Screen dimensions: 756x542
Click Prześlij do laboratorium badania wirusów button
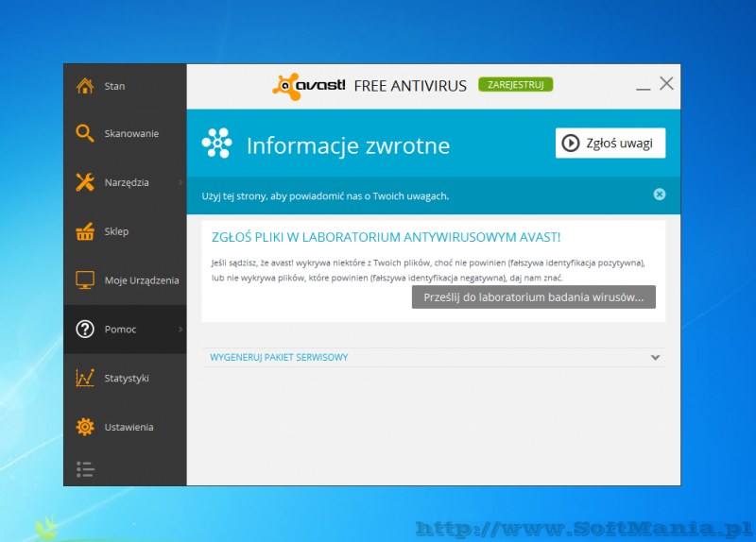[x=534, y=297]
